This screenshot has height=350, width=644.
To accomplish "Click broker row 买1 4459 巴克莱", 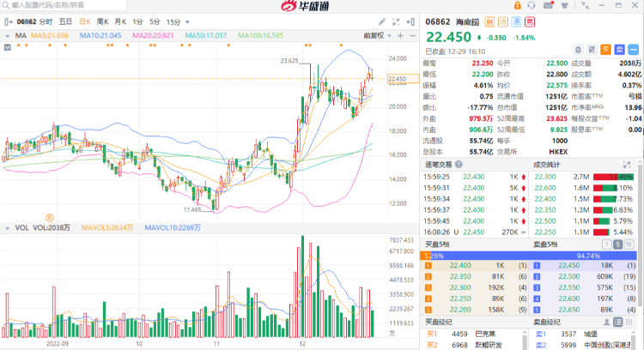I will [472, 334].
